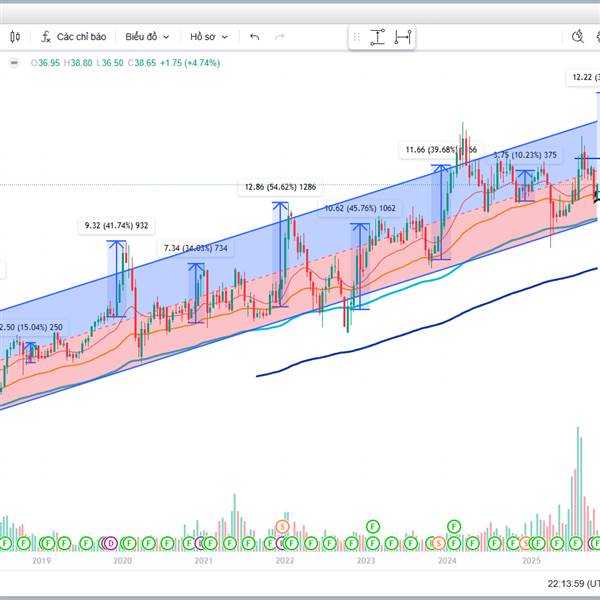Click the change value +1.75 (+4.74%)
The height and width of the screenshot is (600, 600).
point(190,63)
